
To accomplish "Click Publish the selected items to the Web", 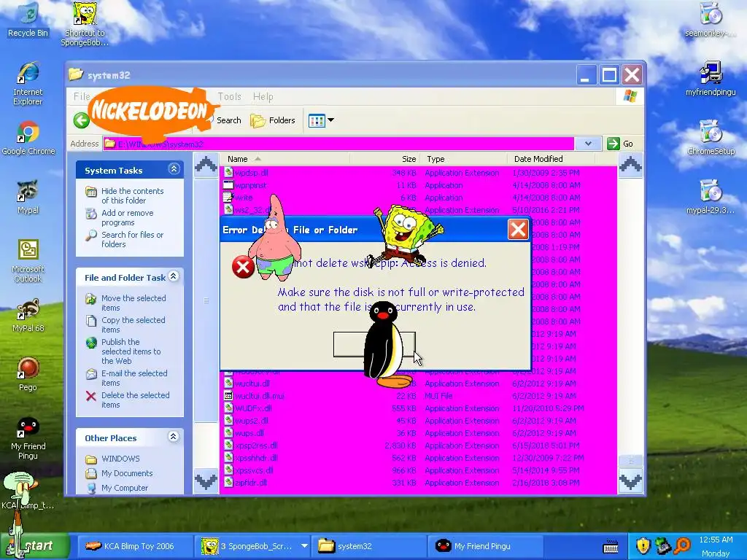I will point(131,351).
